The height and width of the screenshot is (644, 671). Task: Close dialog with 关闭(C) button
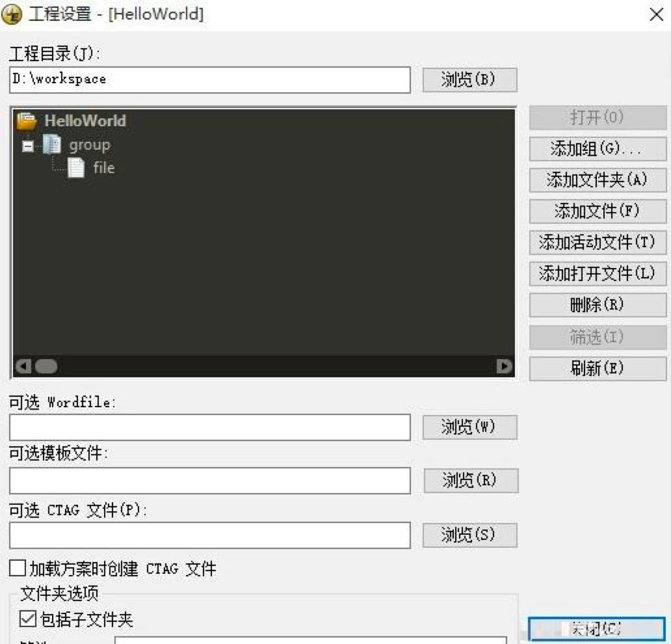[x=598, y=628]
